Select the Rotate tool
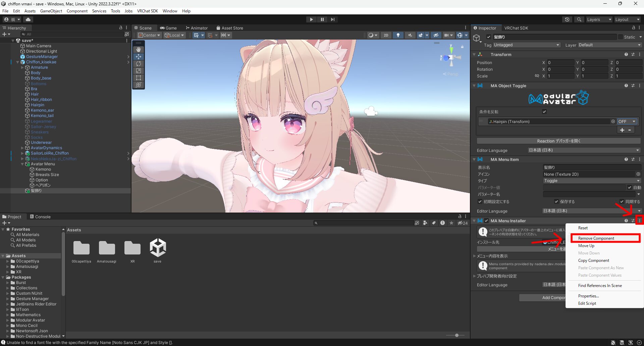The width and height of the screenshot is (644, 346). click(139, 64)
